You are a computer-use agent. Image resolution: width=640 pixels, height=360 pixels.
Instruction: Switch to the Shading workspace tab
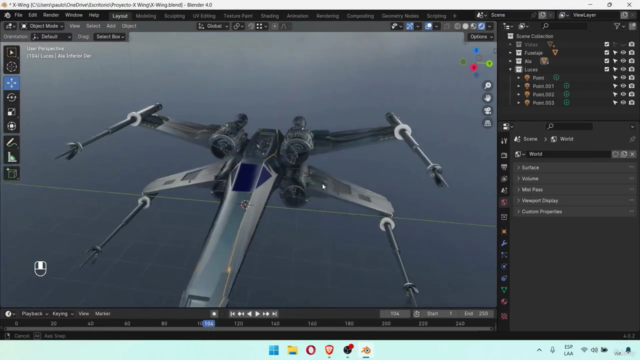tap(269, 16)
